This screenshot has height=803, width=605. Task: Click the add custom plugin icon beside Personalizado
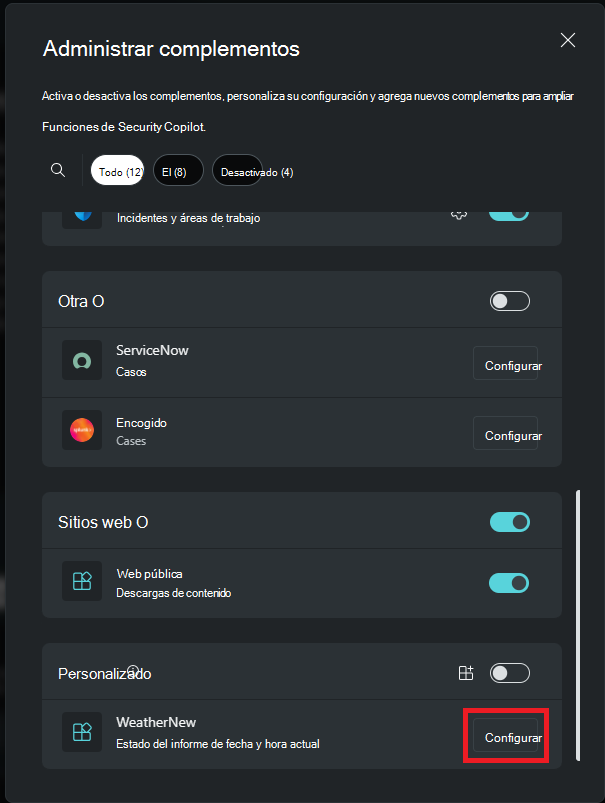[466, 673]
